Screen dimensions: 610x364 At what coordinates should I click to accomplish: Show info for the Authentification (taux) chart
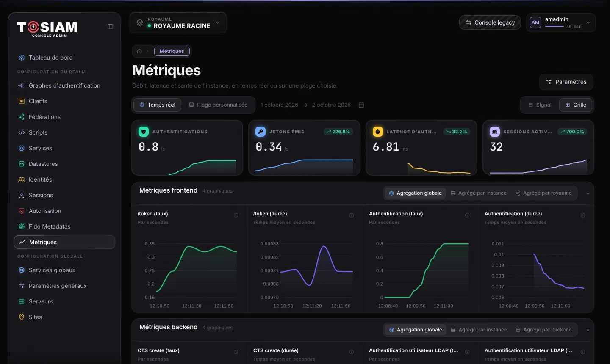467,215
